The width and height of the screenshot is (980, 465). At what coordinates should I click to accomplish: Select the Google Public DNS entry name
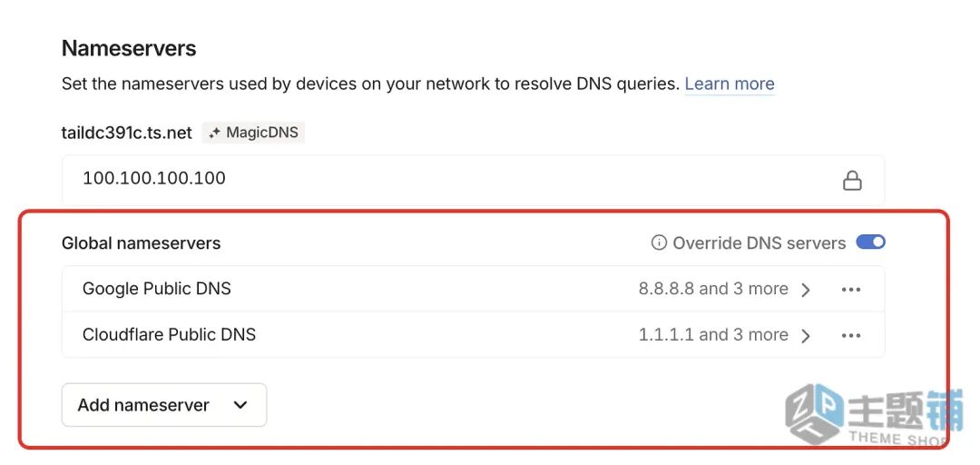pos(157,289)
